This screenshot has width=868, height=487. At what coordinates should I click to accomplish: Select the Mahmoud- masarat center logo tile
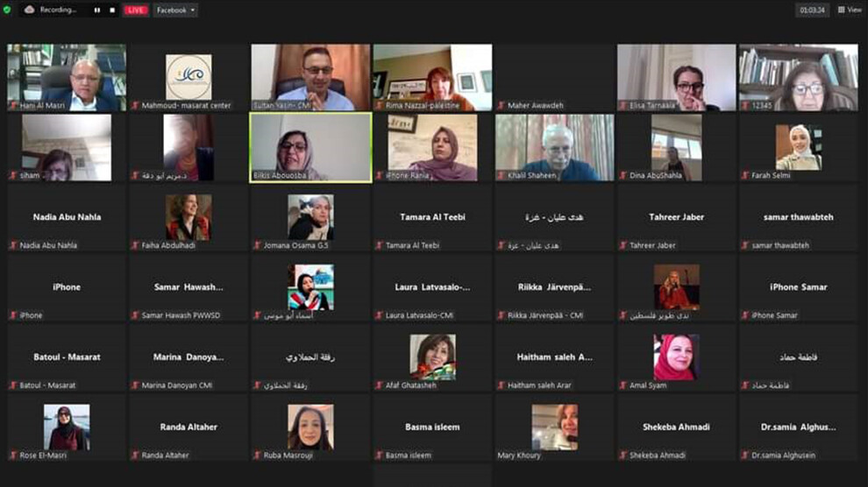point(189,77)
